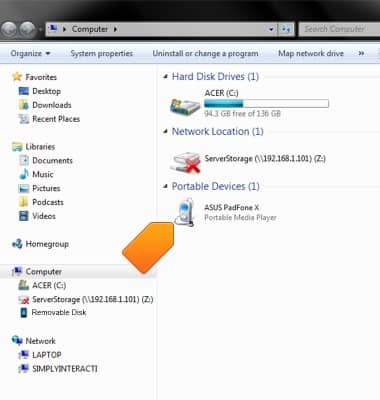Select ACER (C:) drive label in main pane
The width and height of the screenshot is (380, 400).
221,93
